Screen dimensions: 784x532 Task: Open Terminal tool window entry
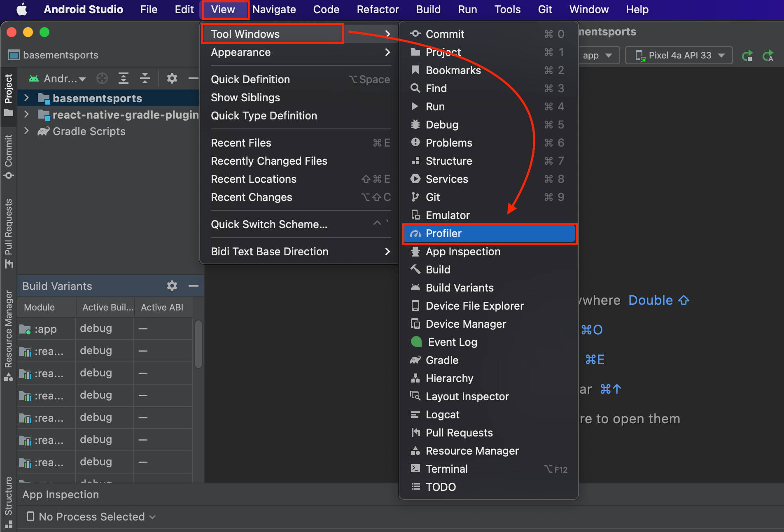click(489, 469)
